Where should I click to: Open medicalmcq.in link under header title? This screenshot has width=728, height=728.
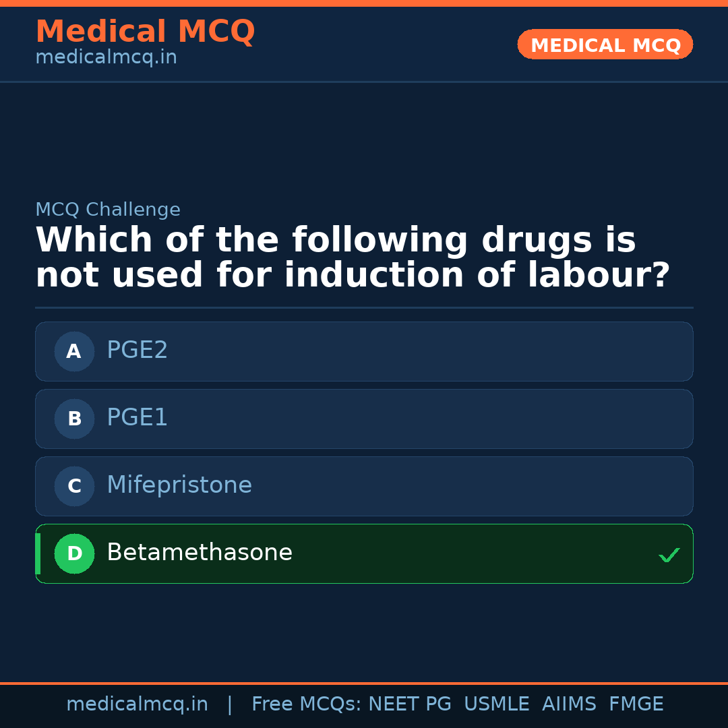tap(106, 58)
